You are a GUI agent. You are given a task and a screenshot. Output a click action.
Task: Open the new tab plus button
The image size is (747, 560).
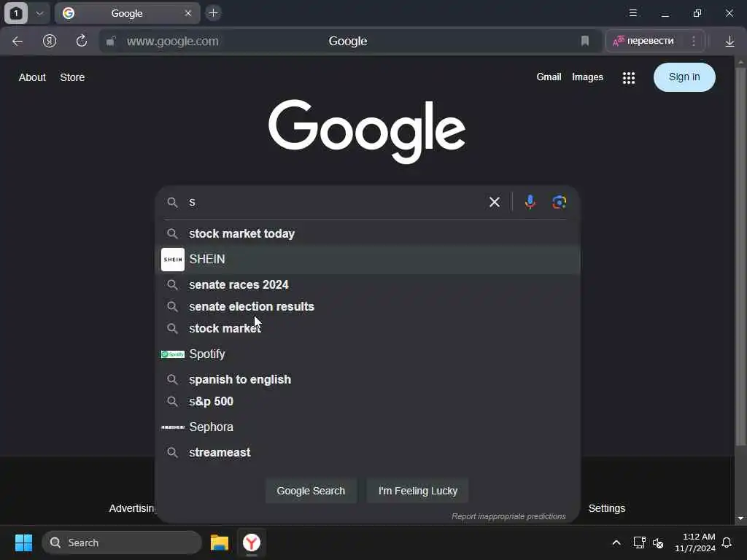point(214,13)
